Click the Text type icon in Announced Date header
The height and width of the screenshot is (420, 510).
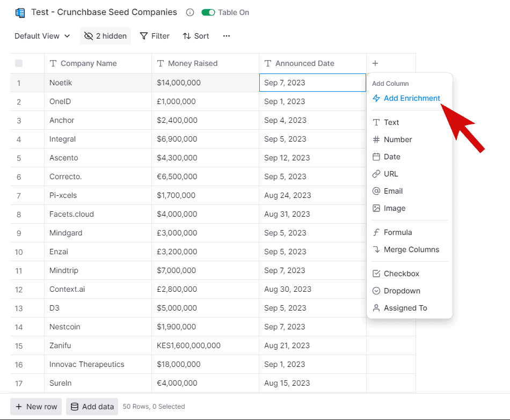268,63
